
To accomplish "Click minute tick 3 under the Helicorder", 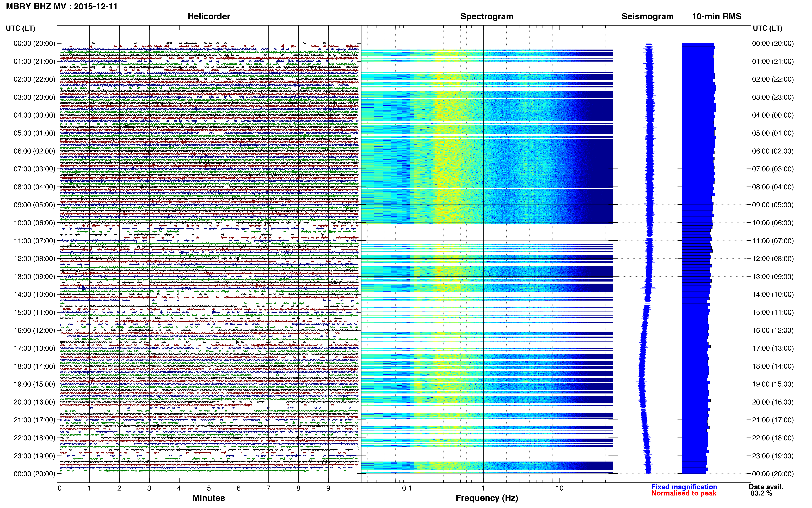I will (149, 488).
